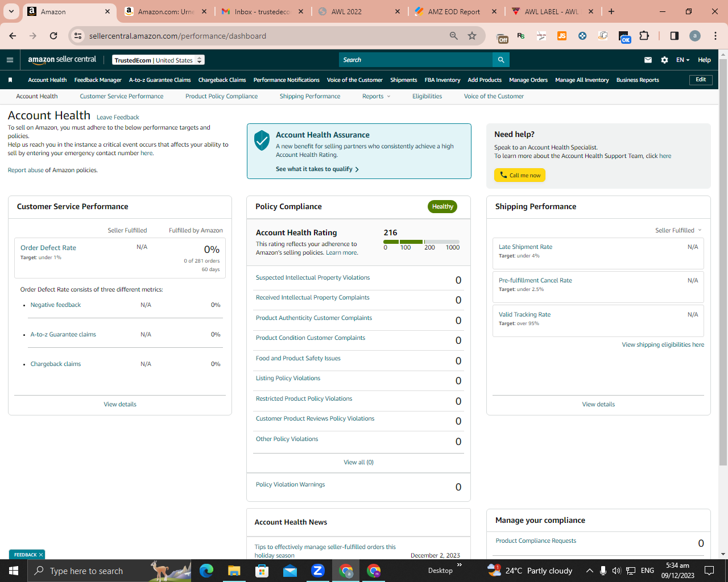The width and height of the screenshot is (728, 582).
Task: Open the EN language dropdown
Action: pos(682,60)
